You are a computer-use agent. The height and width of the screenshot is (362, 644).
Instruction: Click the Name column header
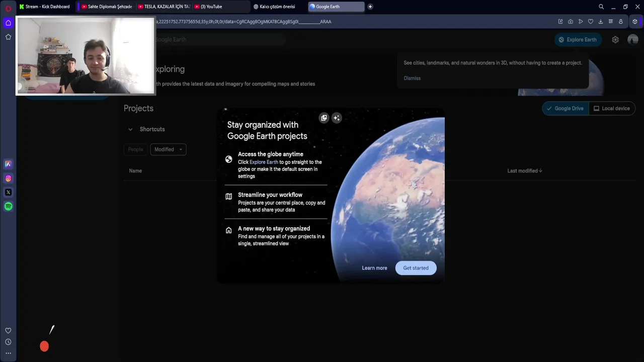pyautogui.click(x=135, y=171)
